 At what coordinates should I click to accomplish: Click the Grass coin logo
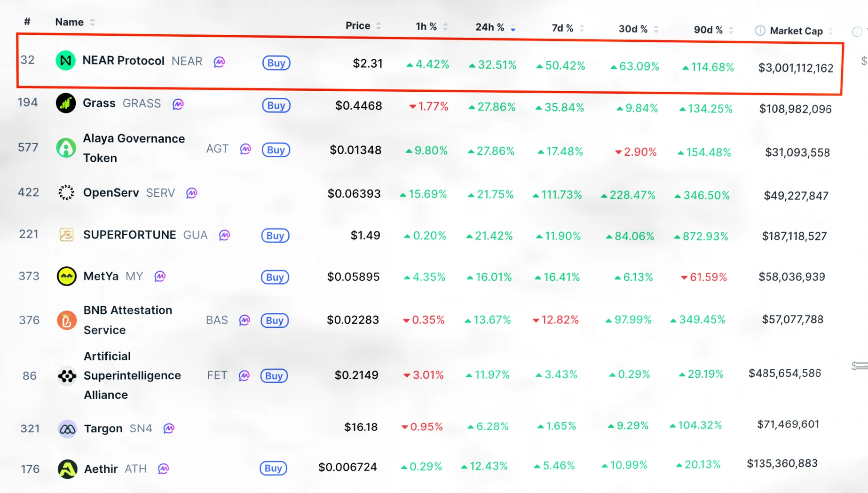(66, 103)
